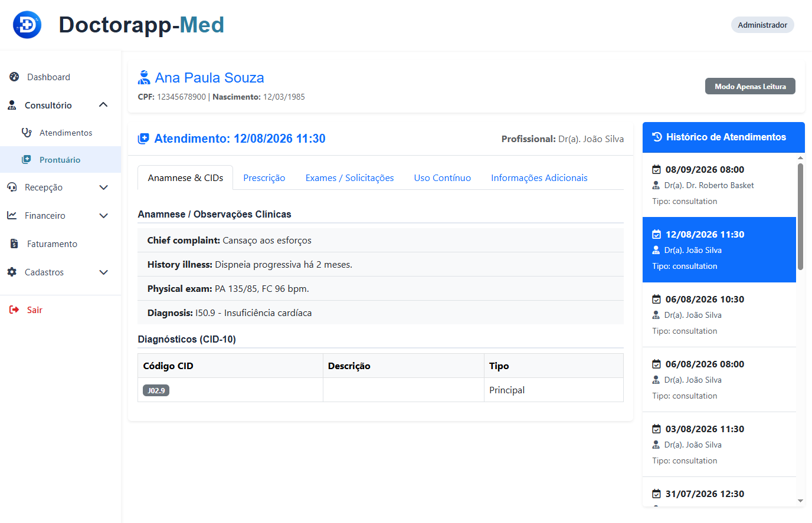Click the Consultório doctor icon
The image size is (812, 523).
(x=12, y=105)
